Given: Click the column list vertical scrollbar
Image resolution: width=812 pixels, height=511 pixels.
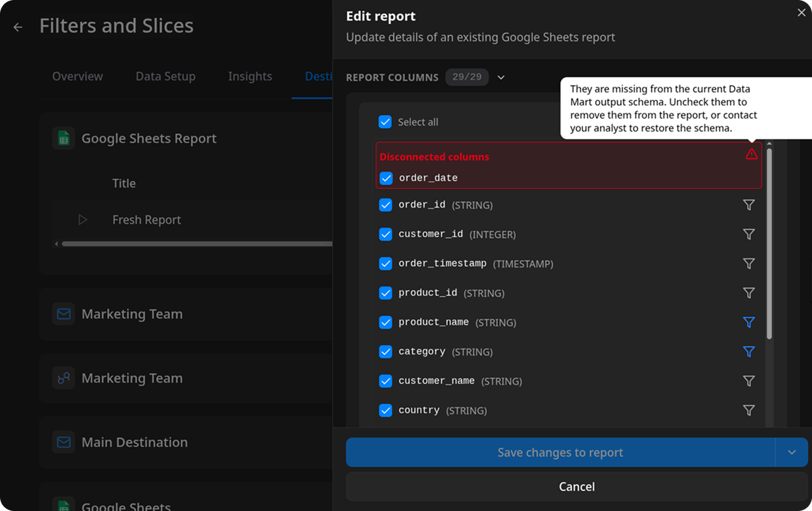Looking at the screenshot, I should (769, 244).
